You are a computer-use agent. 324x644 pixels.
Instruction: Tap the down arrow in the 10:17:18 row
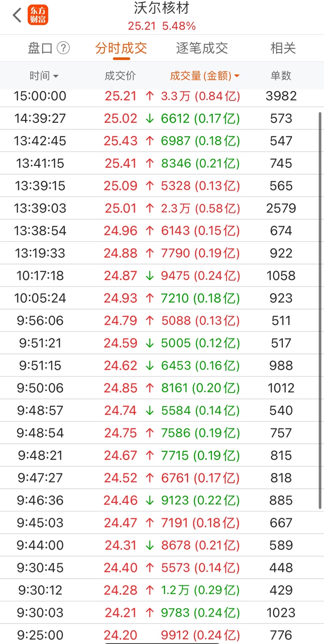click(x=150, y=276)
